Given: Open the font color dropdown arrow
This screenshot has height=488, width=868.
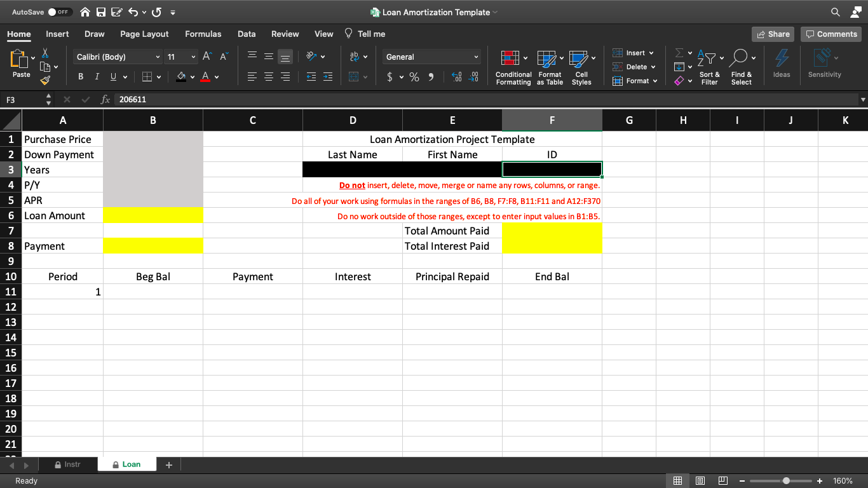Looking at the screenshot, I should [216, 78].
